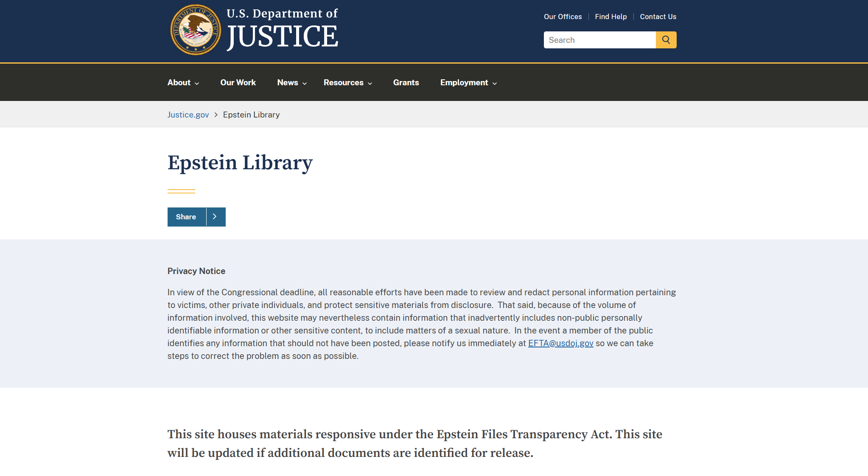
Task: Select the Grants navigation item
Action: pos(406,83)
